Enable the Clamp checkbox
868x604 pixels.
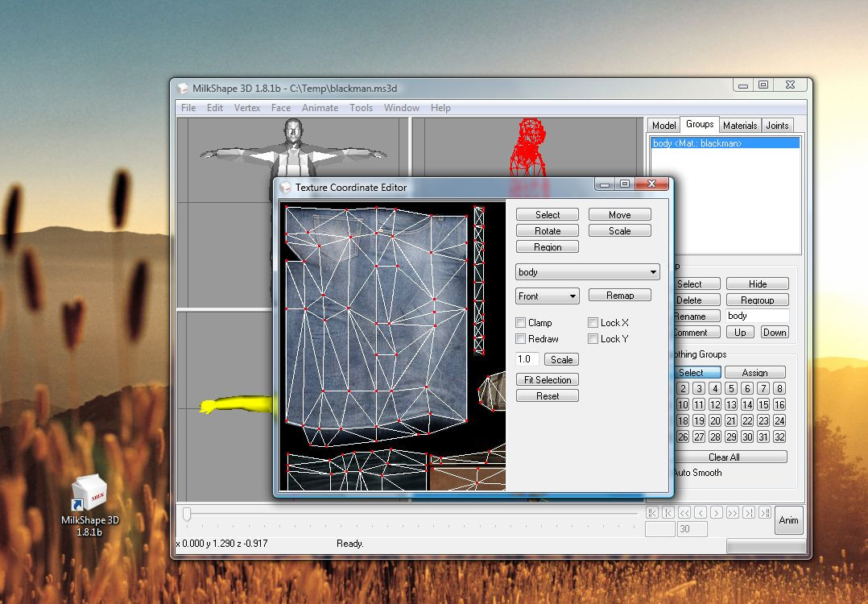click(x=520, y=323)
